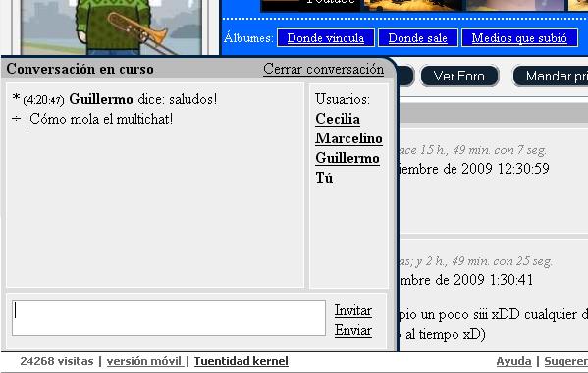Screen dimensions: 588x373
Task: Click the Ver Foro button
Action: (459, 77)
